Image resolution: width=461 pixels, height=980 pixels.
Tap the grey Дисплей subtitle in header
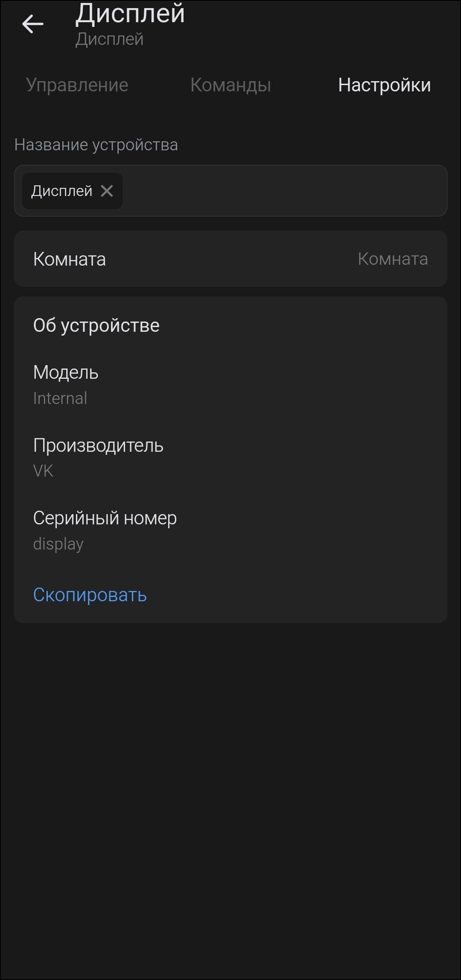[109, 39]
